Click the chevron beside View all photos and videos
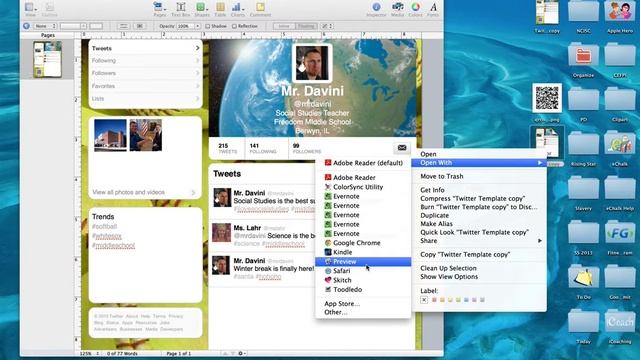The height and width of the screenshot is (360, 640). point(193,192)
